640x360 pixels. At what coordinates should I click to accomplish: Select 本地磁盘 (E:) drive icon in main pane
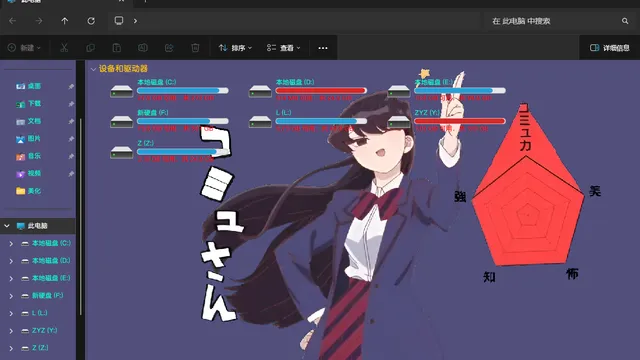tap(399, 91)
